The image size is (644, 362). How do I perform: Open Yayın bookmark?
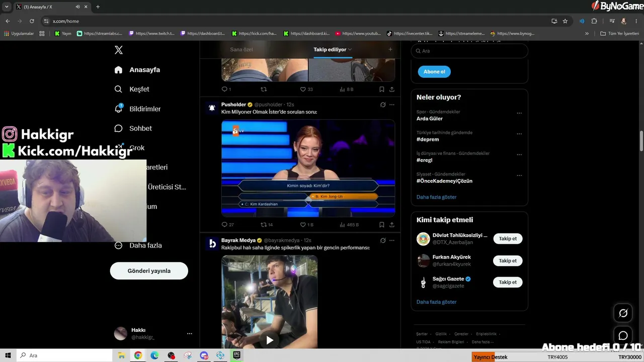pyautogui.click(x=63, y=34)
